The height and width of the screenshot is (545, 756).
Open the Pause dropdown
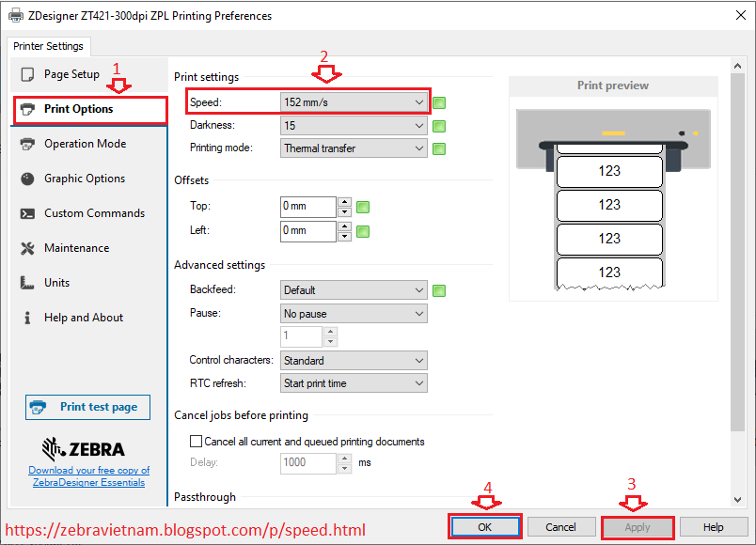pyautogui.click(x=354, y=314)
